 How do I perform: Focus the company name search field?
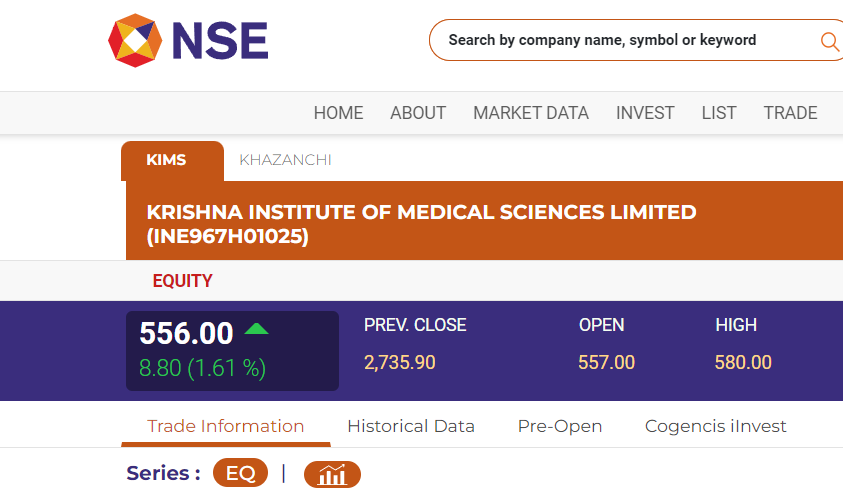tap(624, 40)
